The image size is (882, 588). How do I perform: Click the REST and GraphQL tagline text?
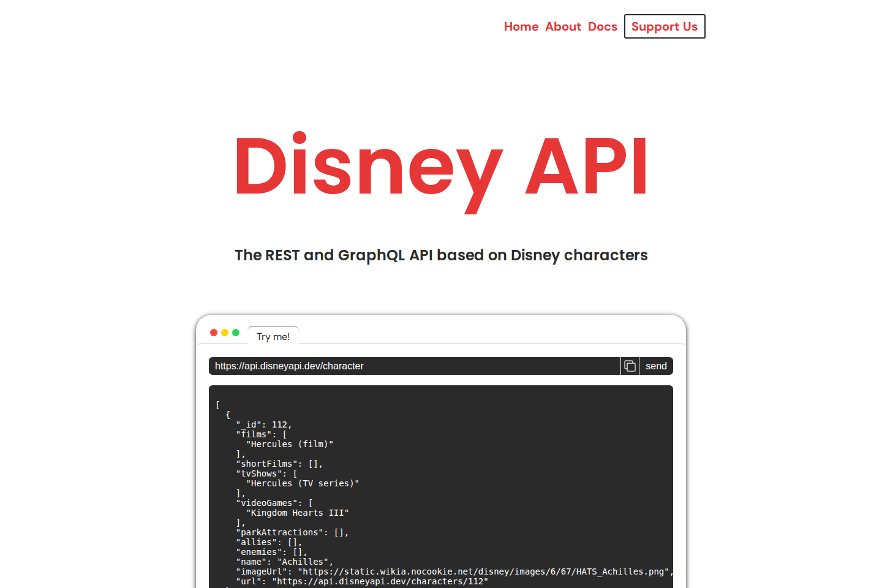[x=441, y=255]
